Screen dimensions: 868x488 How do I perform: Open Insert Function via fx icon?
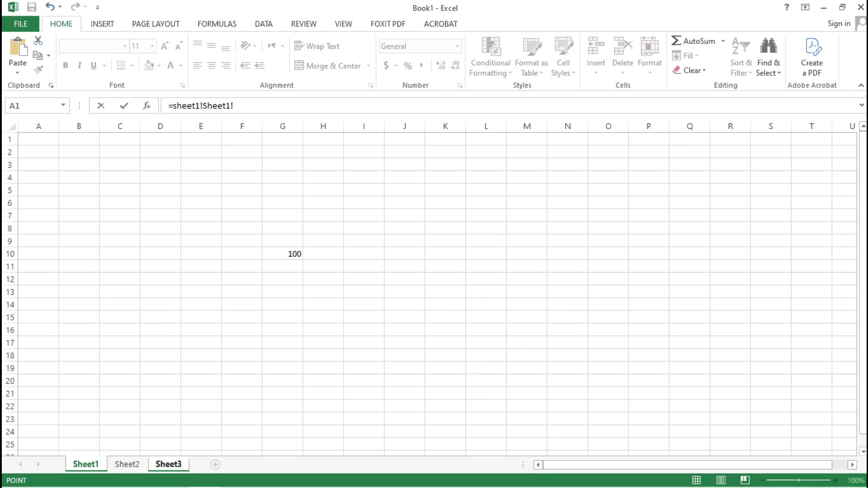click(x=146, y=106)
